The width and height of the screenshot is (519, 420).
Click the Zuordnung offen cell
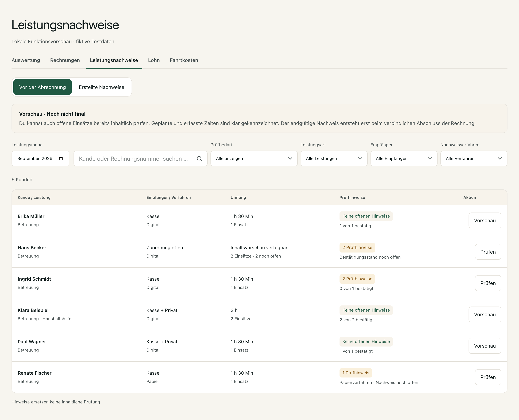[x=165, y=247]
